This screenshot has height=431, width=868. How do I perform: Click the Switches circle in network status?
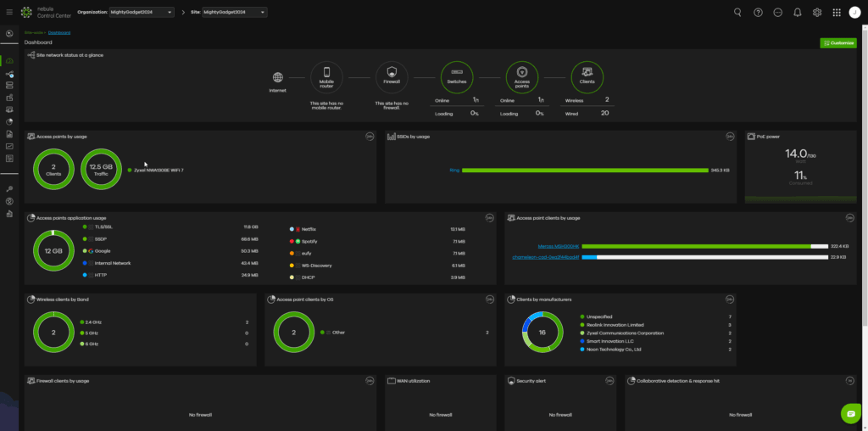pos(456,76)
